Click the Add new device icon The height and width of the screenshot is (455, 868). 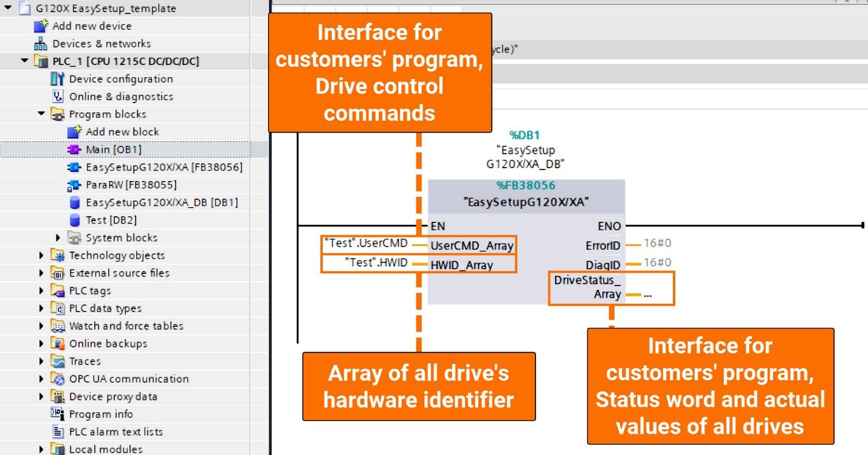41,26
